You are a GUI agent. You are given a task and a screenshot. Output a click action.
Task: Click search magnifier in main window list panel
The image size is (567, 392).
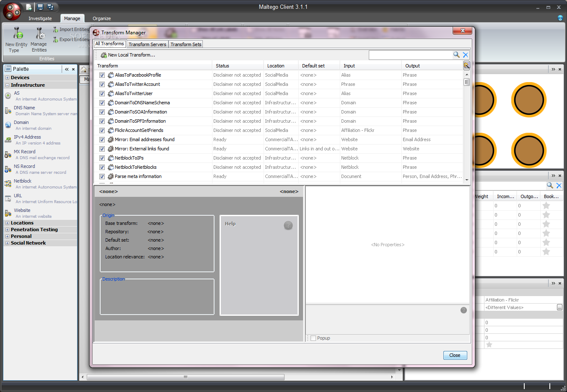550,185
